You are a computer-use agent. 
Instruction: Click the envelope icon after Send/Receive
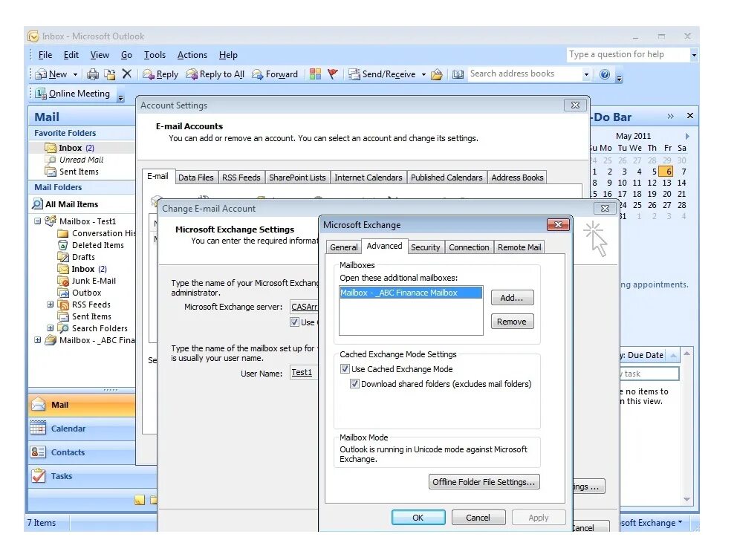click(x=437, y=74)
